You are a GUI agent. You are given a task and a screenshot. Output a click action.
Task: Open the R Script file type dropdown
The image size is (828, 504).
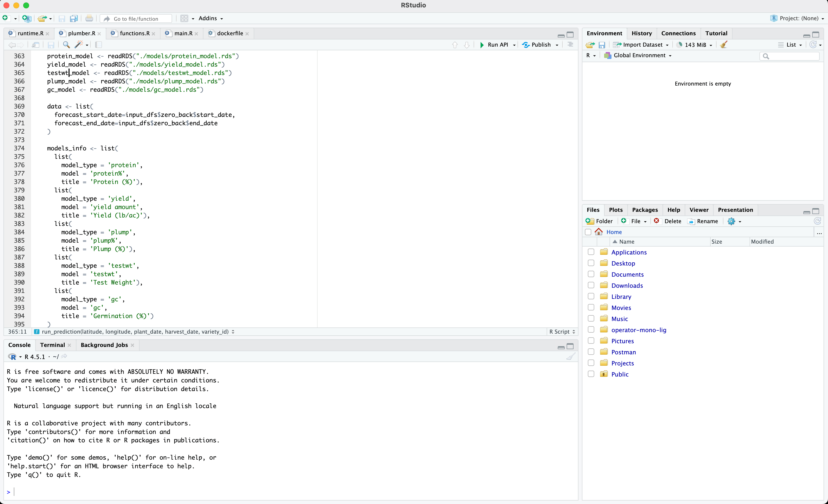561,332
